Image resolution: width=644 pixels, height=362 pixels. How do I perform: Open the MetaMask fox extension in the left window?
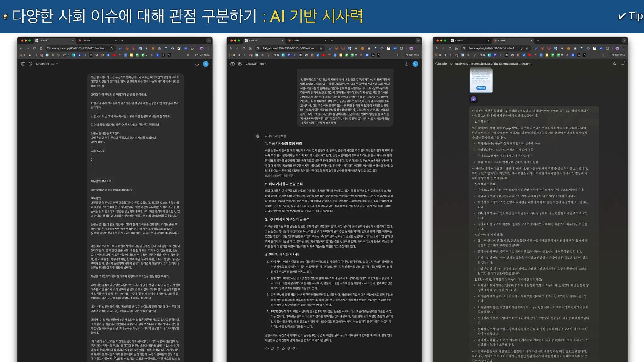point(153,48)
